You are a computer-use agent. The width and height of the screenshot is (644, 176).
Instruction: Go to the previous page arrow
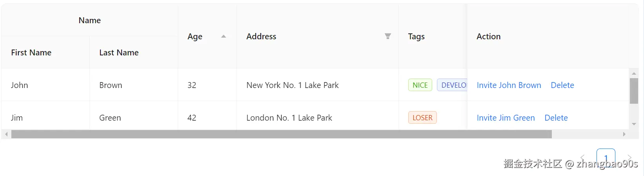[582, 158]
